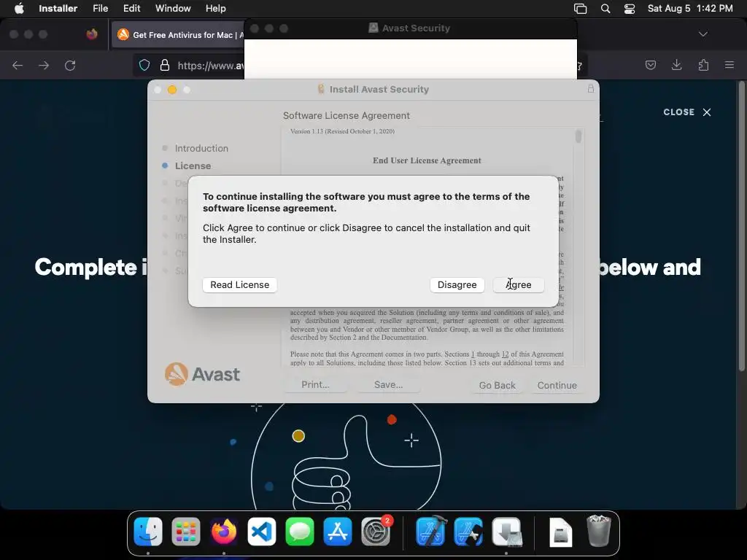Open the Installer menu in menu bar

click(x=58, y=9)
